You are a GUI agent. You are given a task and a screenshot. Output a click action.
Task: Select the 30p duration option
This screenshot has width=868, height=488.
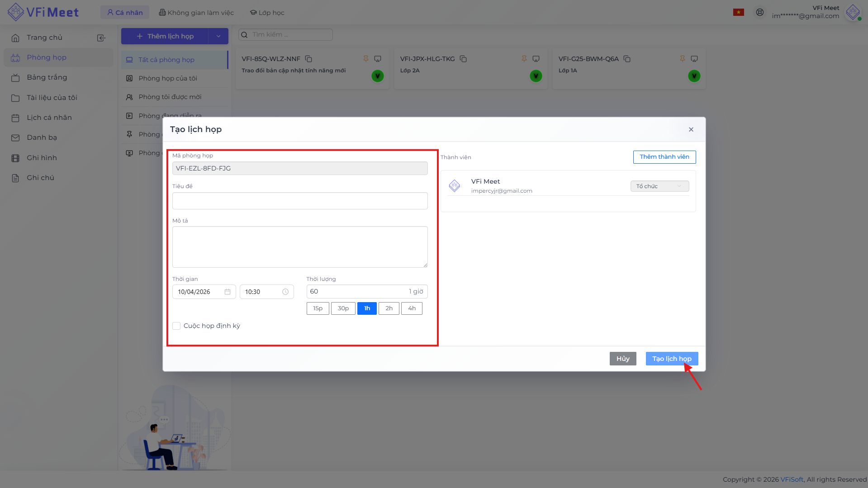343,308
